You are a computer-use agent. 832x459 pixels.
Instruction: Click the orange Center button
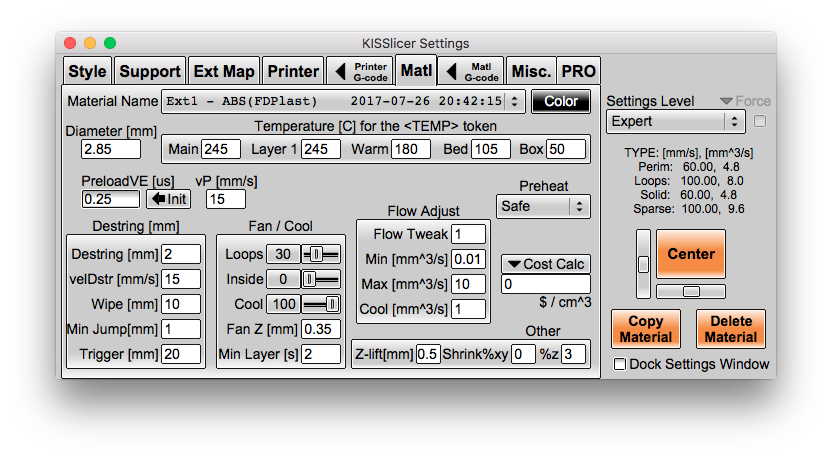pos(691,254)
